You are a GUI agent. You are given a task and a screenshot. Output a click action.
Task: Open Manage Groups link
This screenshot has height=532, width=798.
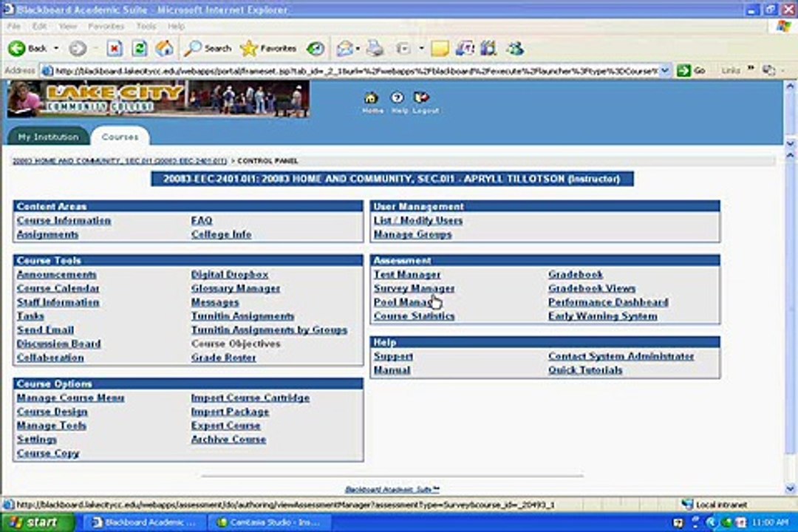(413, 234)
